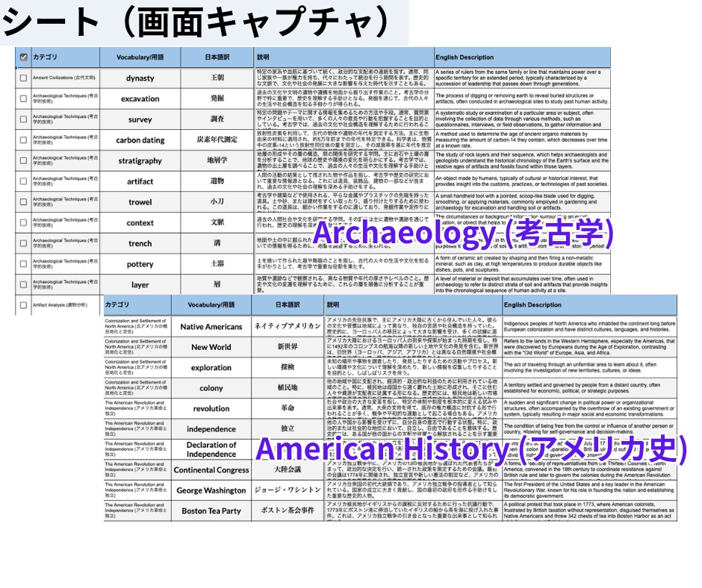
Task: Click the Artifact Analysis category cell
Action: point(66,305)
